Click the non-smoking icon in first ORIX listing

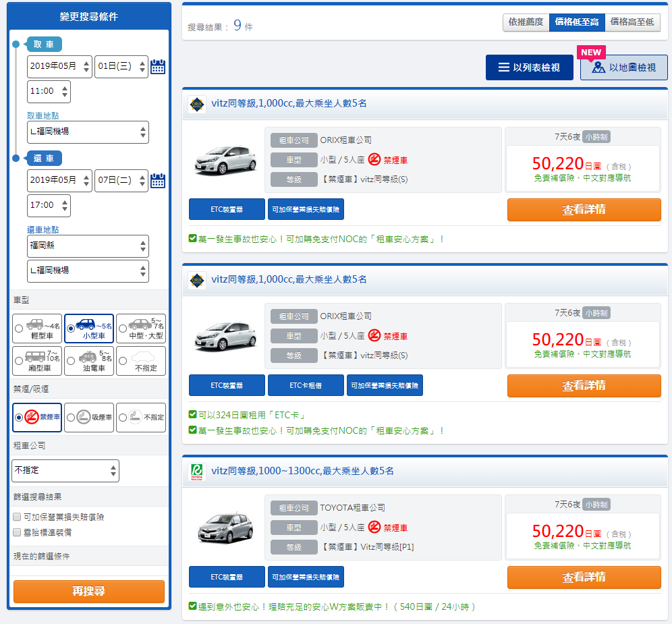(x=374, y=159)
